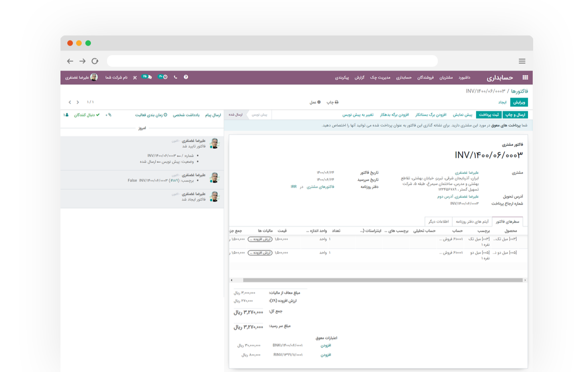588x372 pixels.
Task: Click مالیات ها taxes column header
Action: coord(265,231)
